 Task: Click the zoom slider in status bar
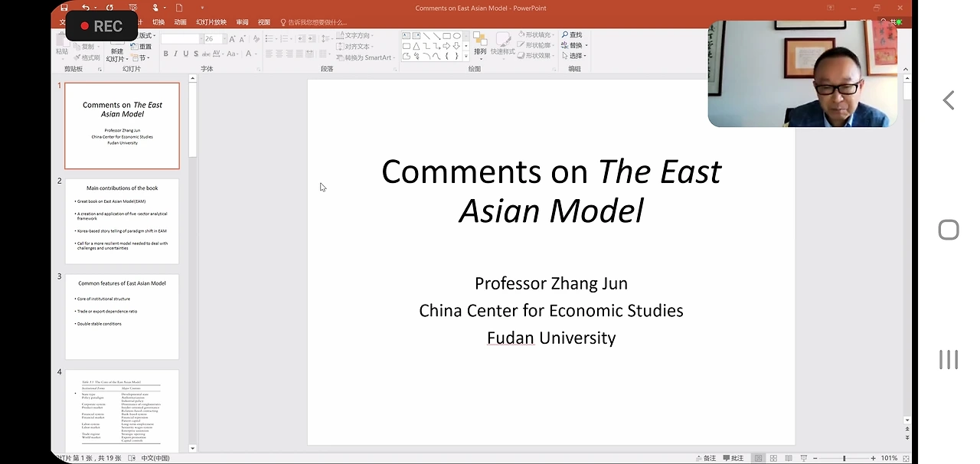(844, 458)
